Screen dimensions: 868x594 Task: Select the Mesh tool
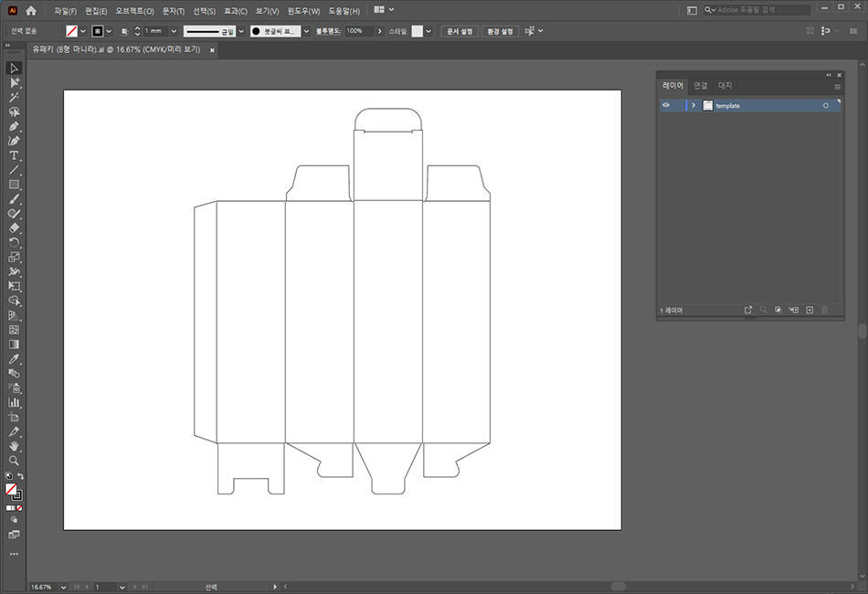pos(14,330)
